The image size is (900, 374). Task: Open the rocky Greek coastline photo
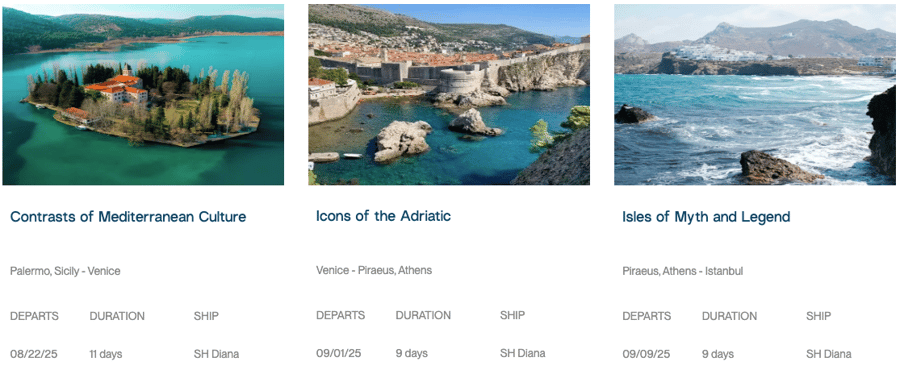click(x=755, y=95)
